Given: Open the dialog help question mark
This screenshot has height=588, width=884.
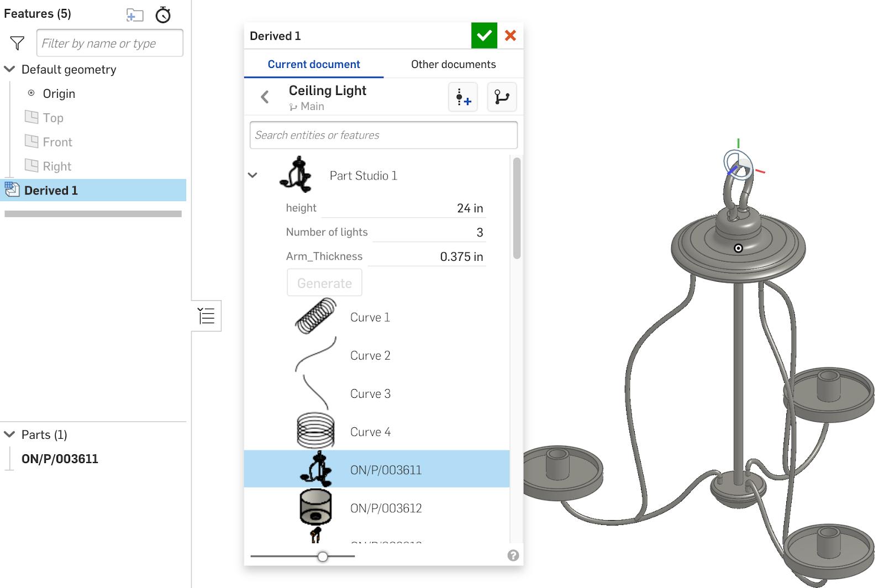Looking at the screenshot, I should [513, 555].
